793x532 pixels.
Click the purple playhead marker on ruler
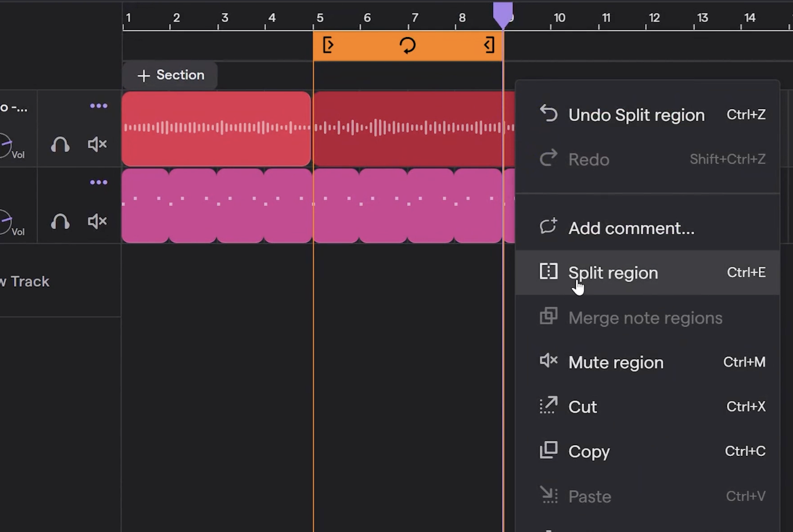503,14
